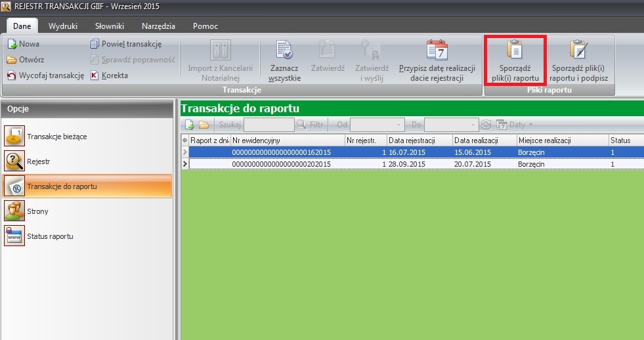The height and width of the screenshot is (340, 644).
Task: Expand row with number ending 162015
Action: [185, 152]
